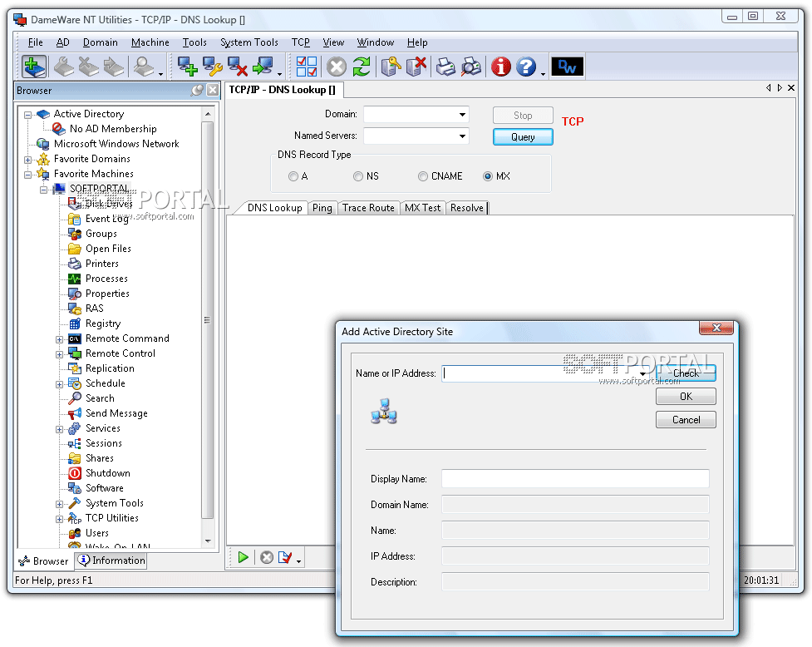Open the Named Servers dropdown

[x=462, y=136]
